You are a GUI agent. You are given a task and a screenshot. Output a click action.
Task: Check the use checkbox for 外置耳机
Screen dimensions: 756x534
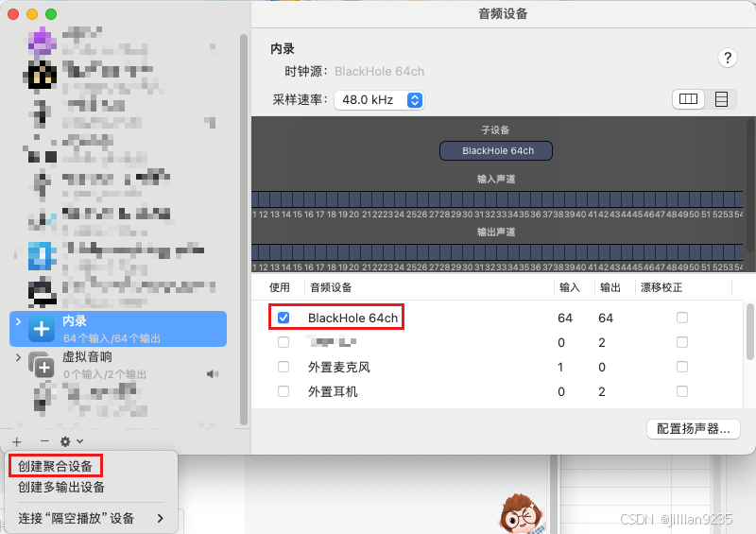pyautogui.click(x=283, y=391)
